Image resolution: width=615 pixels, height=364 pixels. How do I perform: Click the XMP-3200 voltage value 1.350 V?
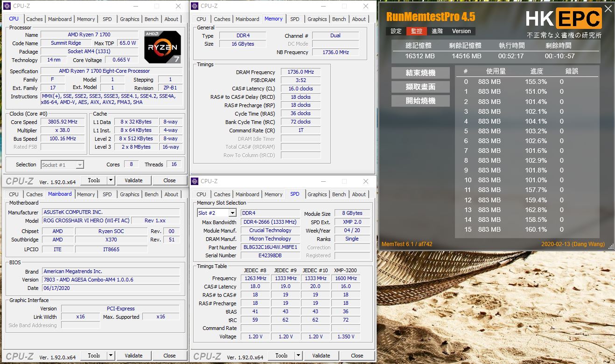346,337
